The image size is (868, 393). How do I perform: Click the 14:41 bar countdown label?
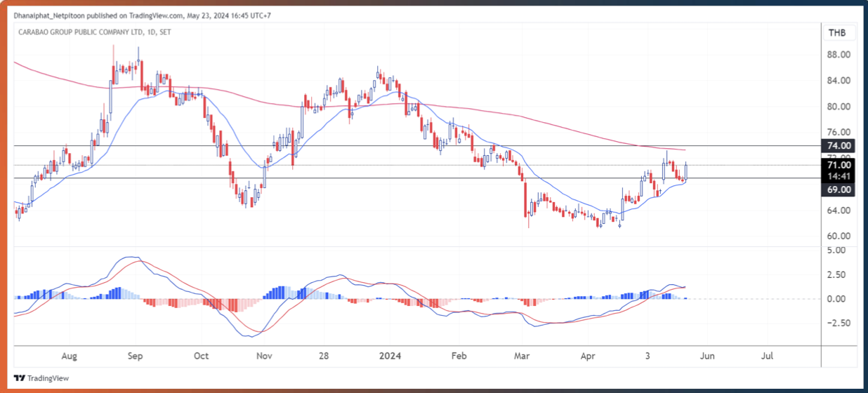pyautogui.click(x=839, y=176)
